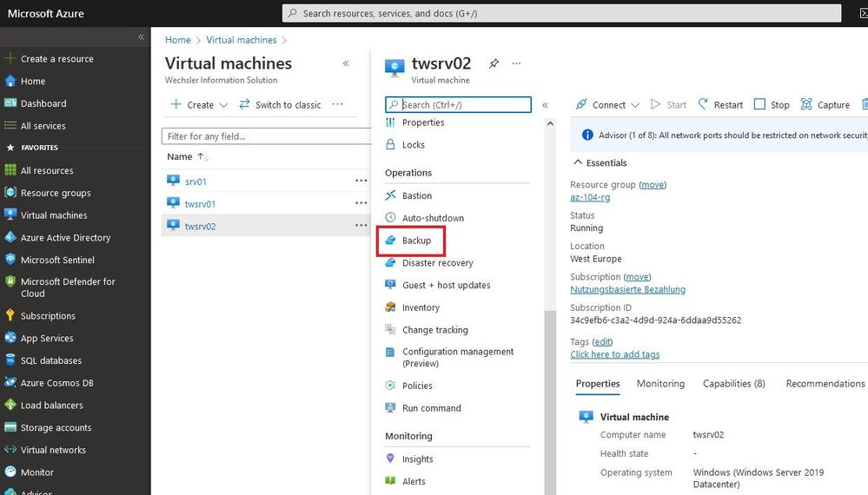Switch to the Capabilities (8) tab

pyautogui.click(x=733, y=384)
